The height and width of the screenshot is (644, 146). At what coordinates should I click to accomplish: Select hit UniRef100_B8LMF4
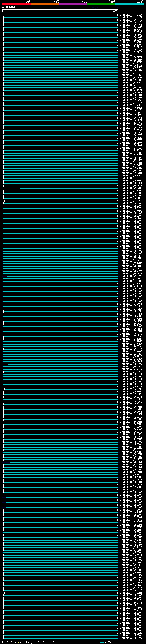(x=131, y=183)
